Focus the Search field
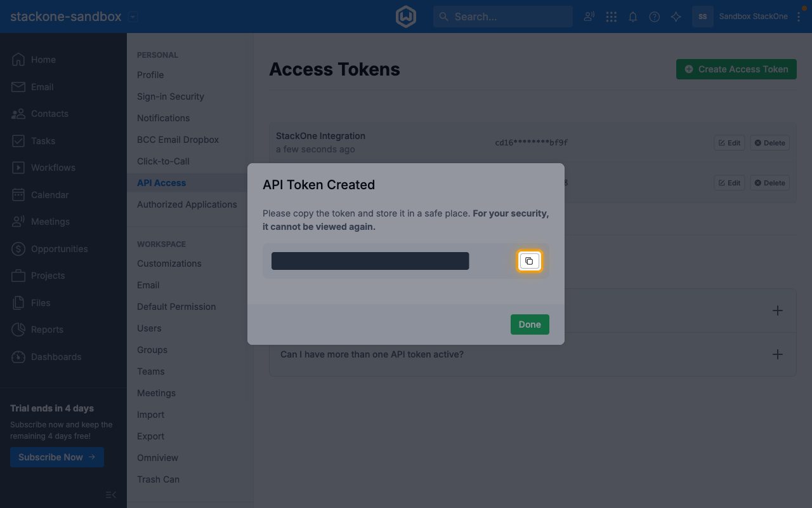 (503, 17)
